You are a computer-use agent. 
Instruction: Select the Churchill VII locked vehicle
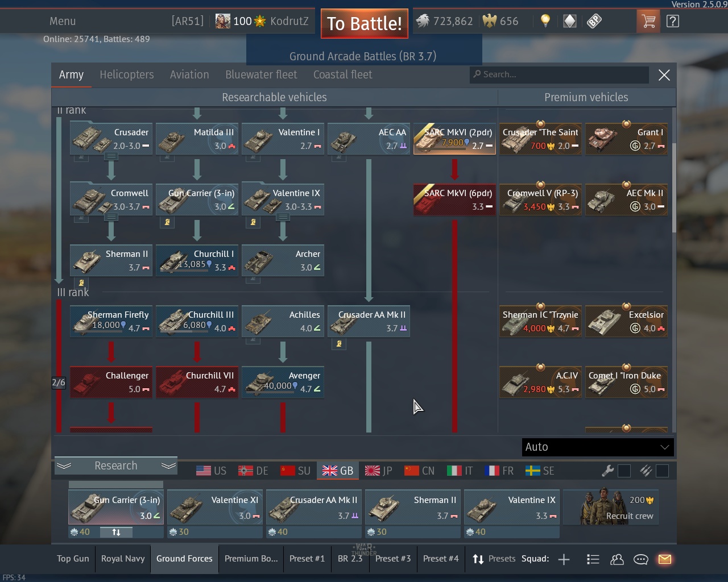click(197, 382)
